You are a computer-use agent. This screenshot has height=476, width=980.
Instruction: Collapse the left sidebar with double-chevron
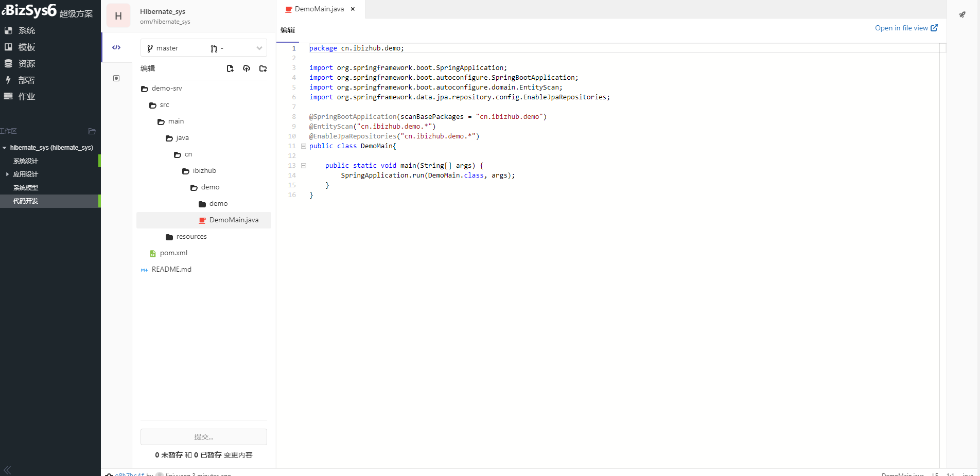[x=7, y=470]
